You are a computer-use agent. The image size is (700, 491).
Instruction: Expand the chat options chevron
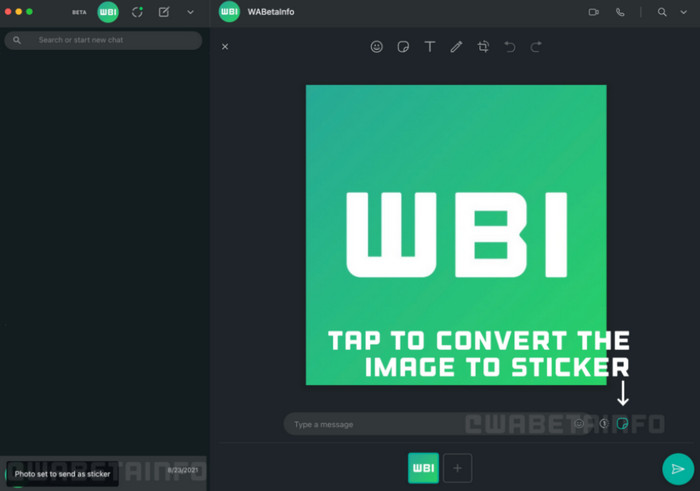[683, 12]
